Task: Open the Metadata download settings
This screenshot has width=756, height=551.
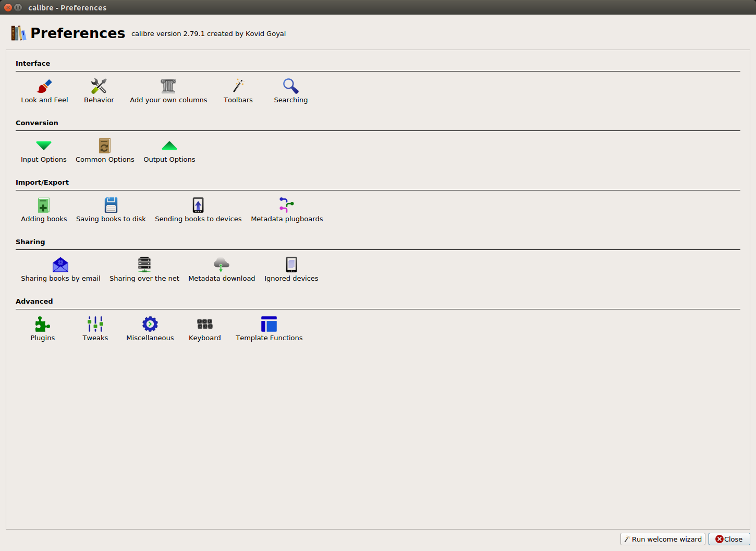Action: click(x=222, y=270)
